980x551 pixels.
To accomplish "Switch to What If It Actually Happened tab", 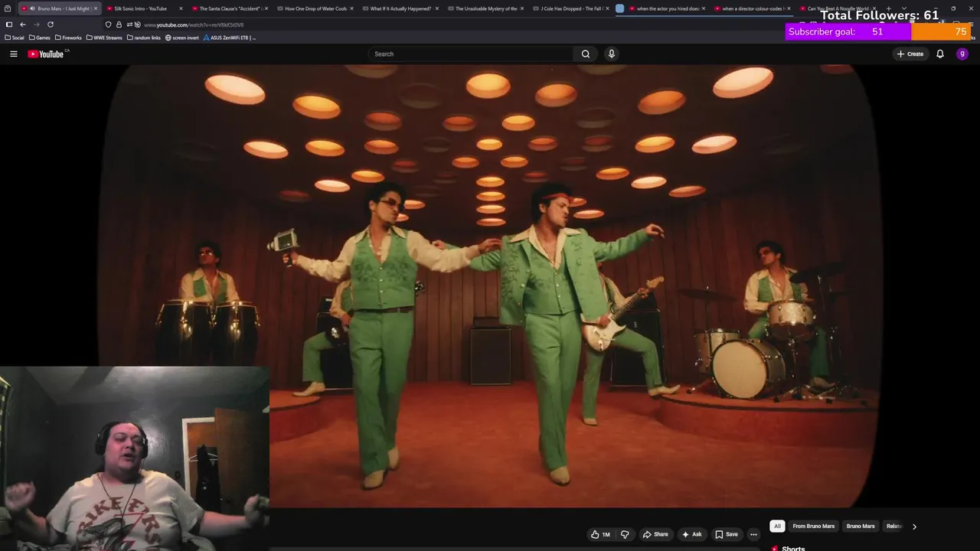I will pyautogui.click(x=400, y=8).
